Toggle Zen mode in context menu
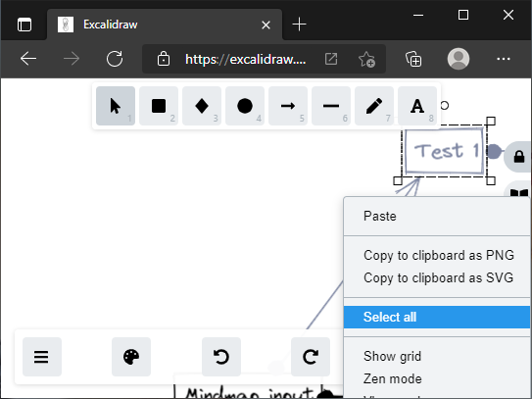 (437, 378)
